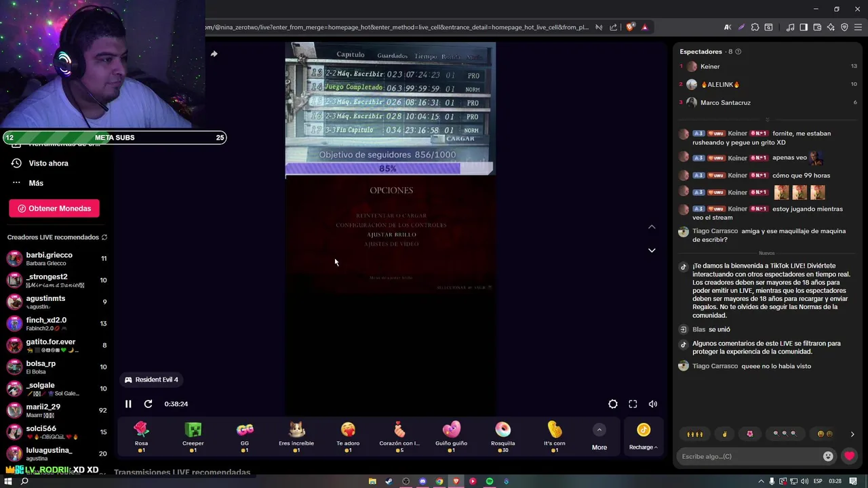This screenshot has height=488, width=868.
Task: Open Espectadores info question-mark icon
Action: point(738,52)
